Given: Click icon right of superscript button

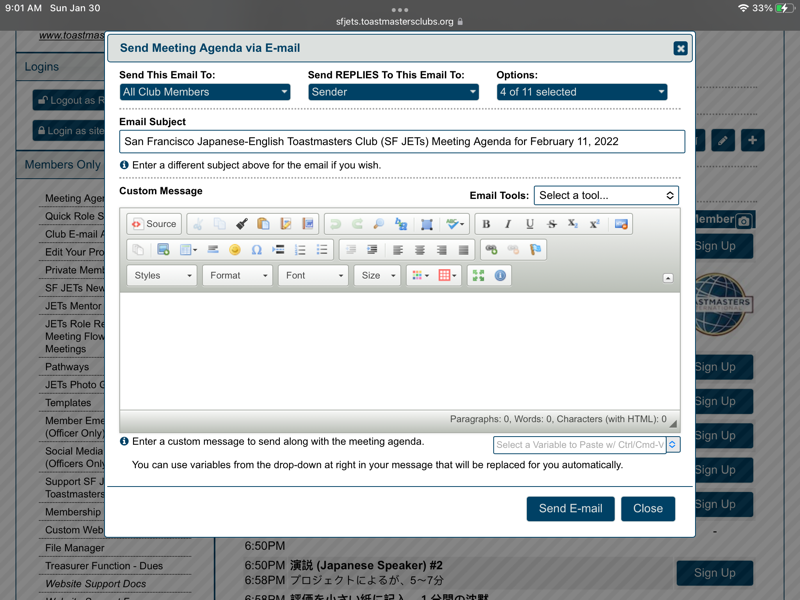Looking at the screenshot, I should click(x=621, y=224).
